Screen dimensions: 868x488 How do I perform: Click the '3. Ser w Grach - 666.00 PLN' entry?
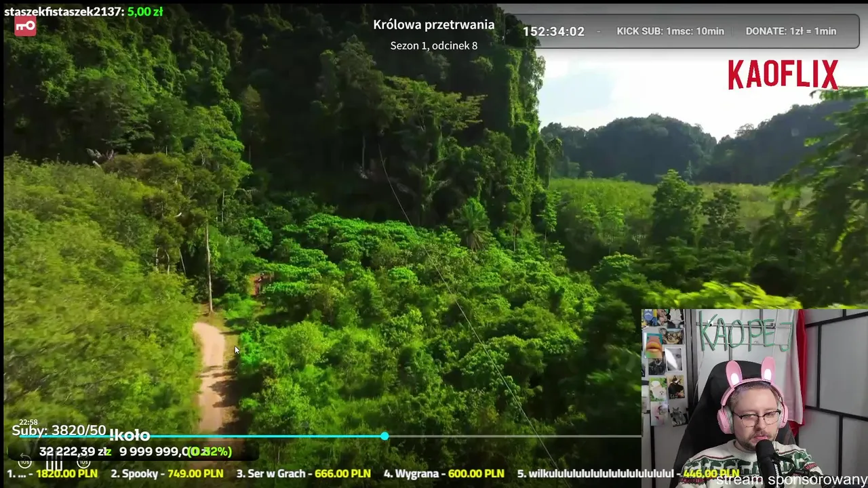pos(303,474)
